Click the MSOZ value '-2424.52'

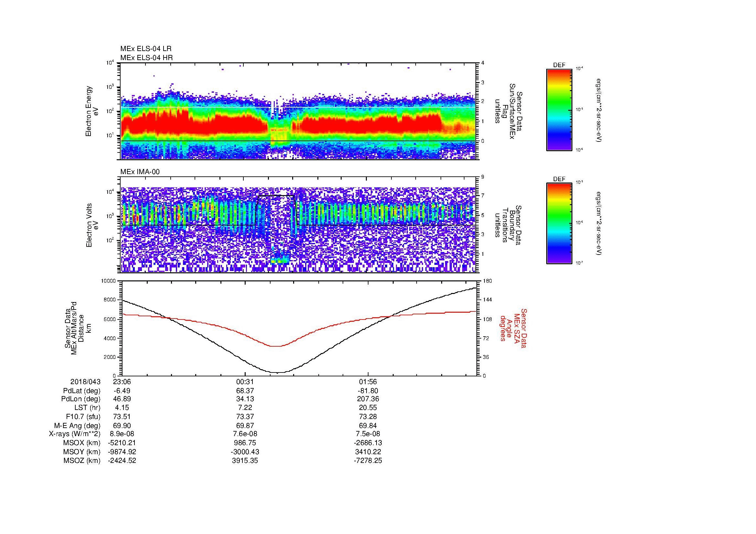click(122, 461)
